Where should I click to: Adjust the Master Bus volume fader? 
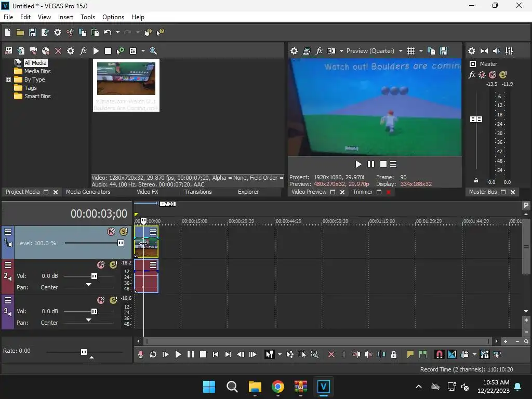click(476, 119)
